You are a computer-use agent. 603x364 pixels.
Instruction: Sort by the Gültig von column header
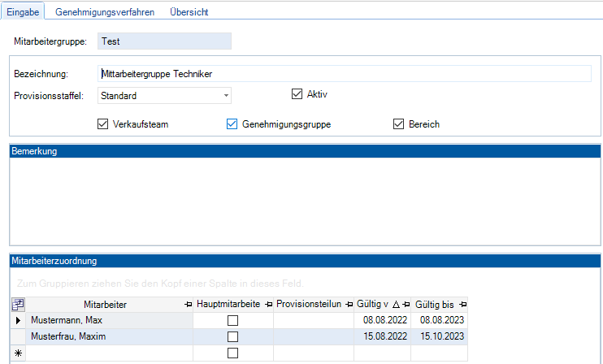372,305
